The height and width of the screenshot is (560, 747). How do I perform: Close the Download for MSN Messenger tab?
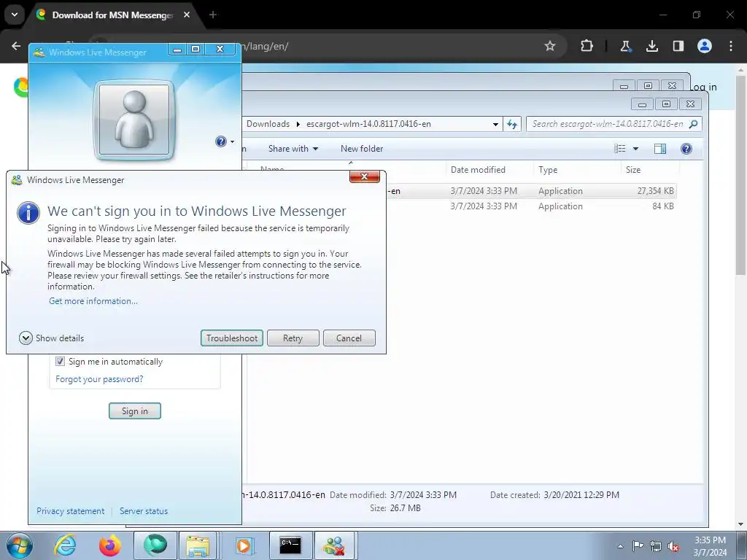(187, 15)
